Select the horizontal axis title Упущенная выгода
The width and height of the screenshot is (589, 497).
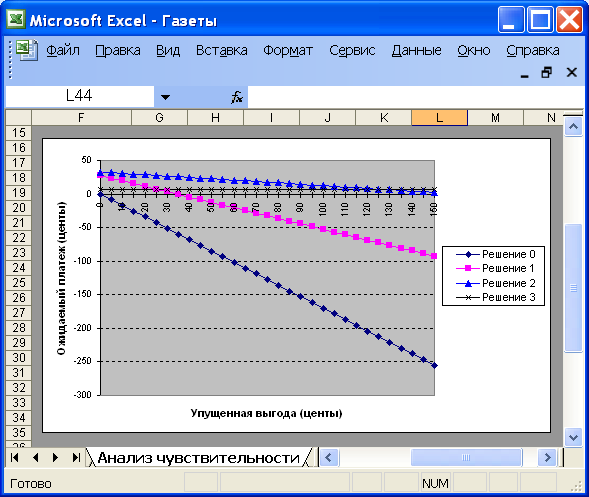click(x=266, y=413)
